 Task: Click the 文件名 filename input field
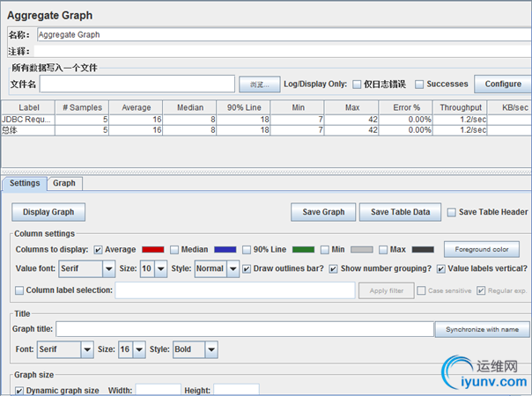137,84
